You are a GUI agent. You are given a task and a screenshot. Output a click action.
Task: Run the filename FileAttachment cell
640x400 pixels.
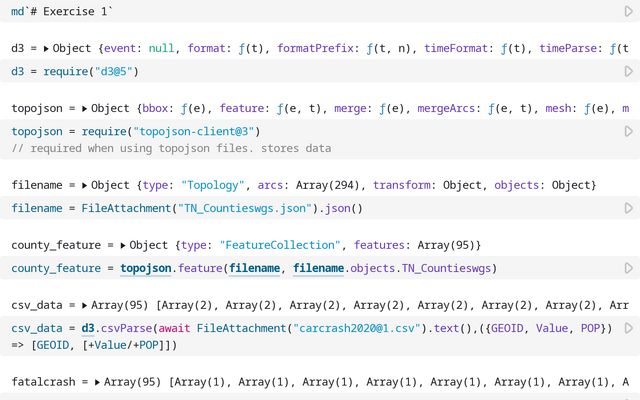click(x=628, y=209)
